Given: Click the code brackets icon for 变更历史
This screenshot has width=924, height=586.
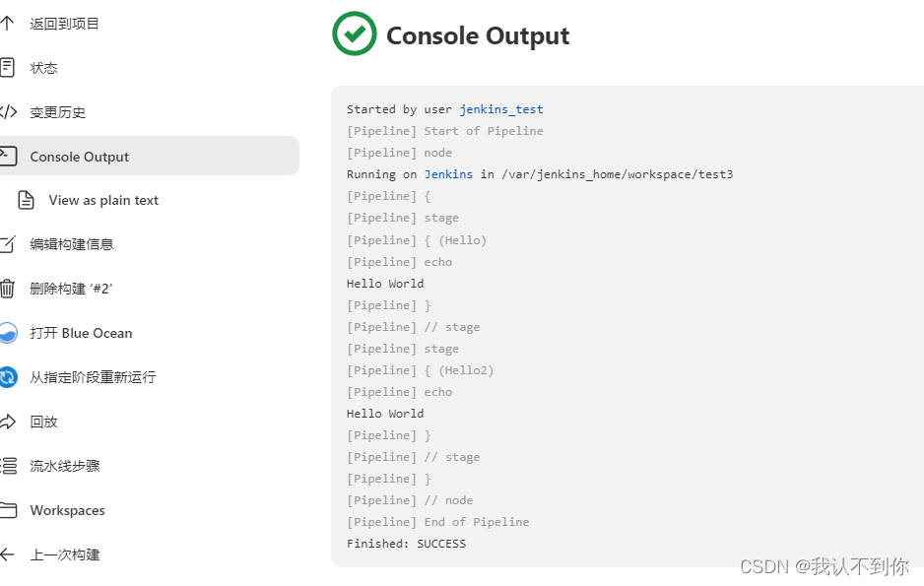Looking at the screenshot, I should click(x=7, y=111).
